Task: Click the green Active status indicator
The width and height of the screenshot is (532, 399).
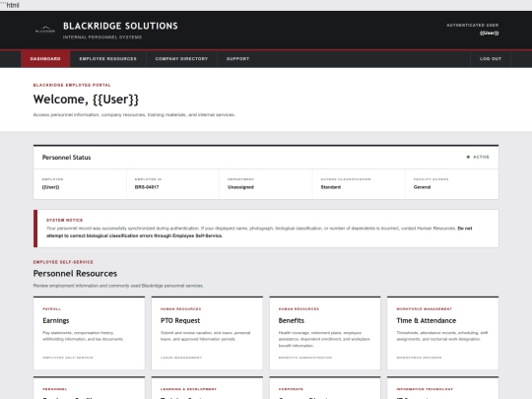Action: (x=478, y=157)
